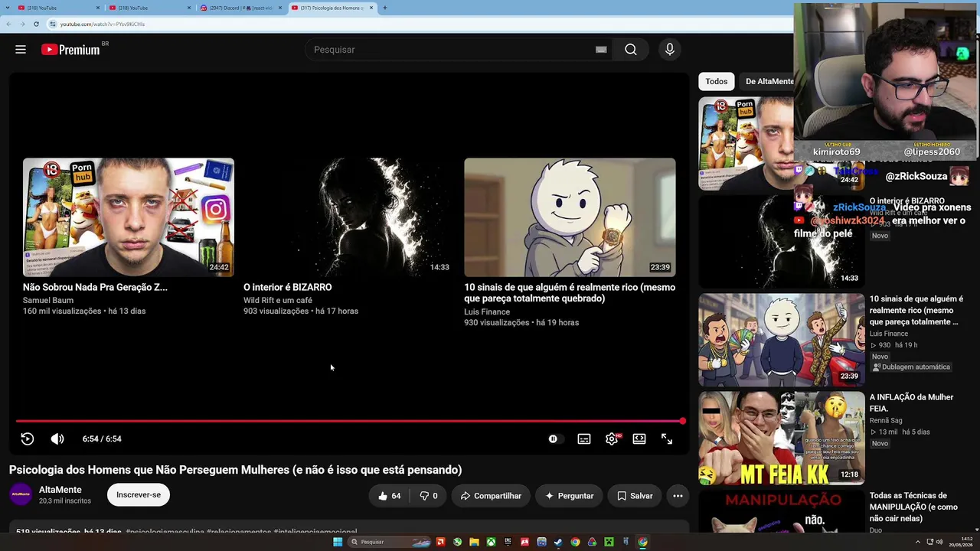Mute the video volume speaker
980x551 pixels.
pos(57,439)
